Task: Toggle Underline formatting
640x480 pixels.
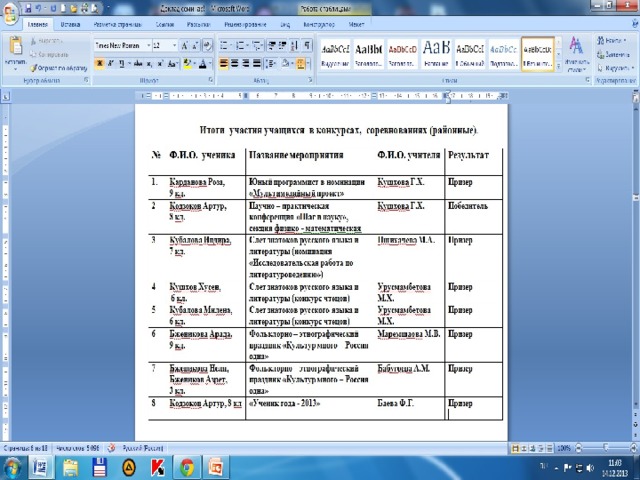Action: point(121,63)
